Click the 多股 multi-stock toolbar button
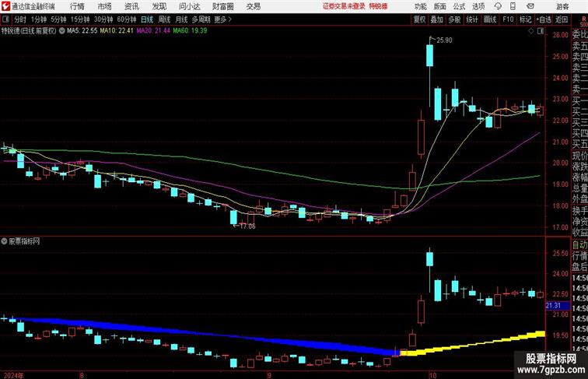Image resolution: width=588 pixels, height=379 pixels. (454, 19)
